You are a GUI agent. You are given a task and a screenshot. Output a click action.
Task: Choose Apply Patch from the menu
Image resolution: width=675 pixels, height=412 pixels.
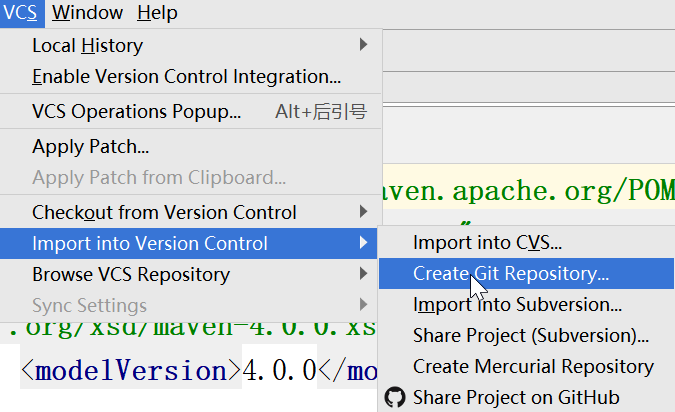91,147
